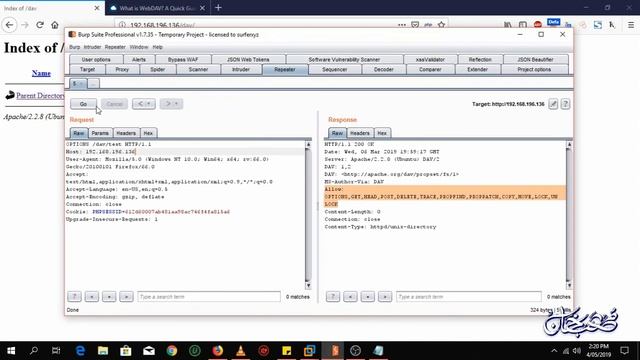
Task: Switch to the Alerts tab
Action: pos(139,60)
